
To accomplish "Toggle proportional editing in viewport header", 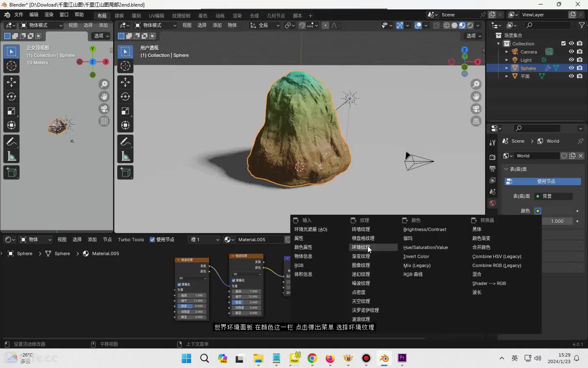I will pyautogui.click(x=325, y=25).
